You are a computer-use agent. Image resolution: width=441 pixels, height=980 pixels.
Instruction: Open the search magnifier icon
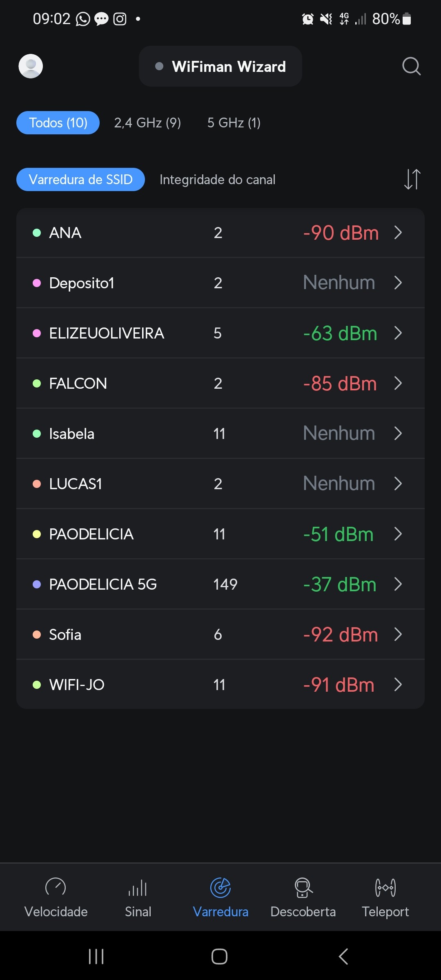pos(411,66)
